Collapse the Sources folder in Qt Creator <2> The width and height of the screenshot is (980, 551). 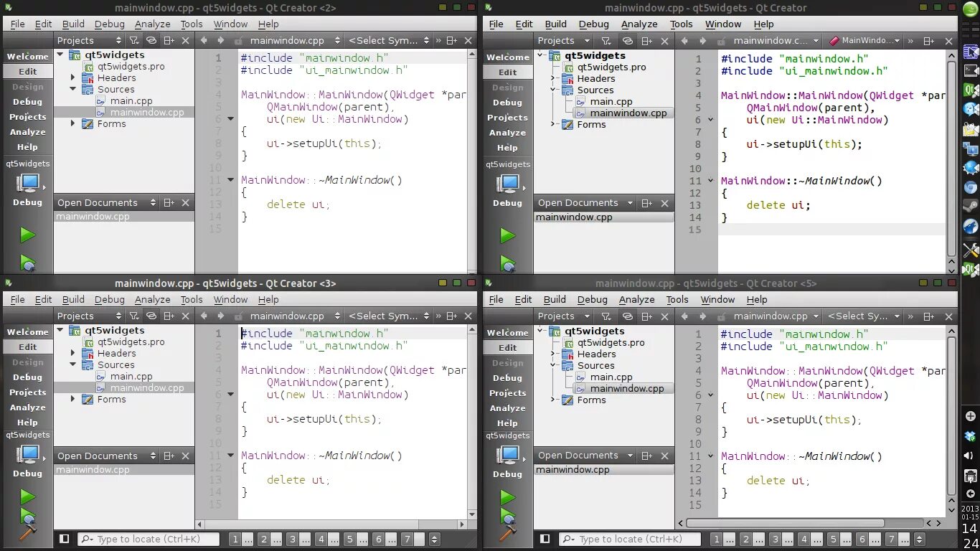pos(73,90)
